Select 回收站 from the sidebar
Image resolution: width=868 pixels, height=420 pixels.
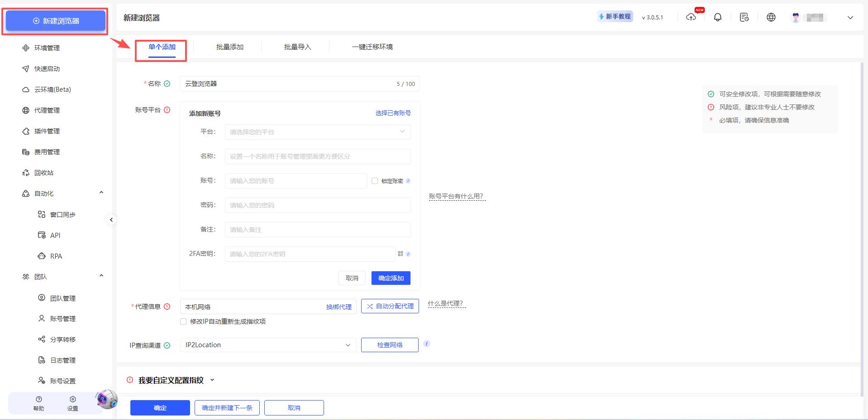click(44, 172)
